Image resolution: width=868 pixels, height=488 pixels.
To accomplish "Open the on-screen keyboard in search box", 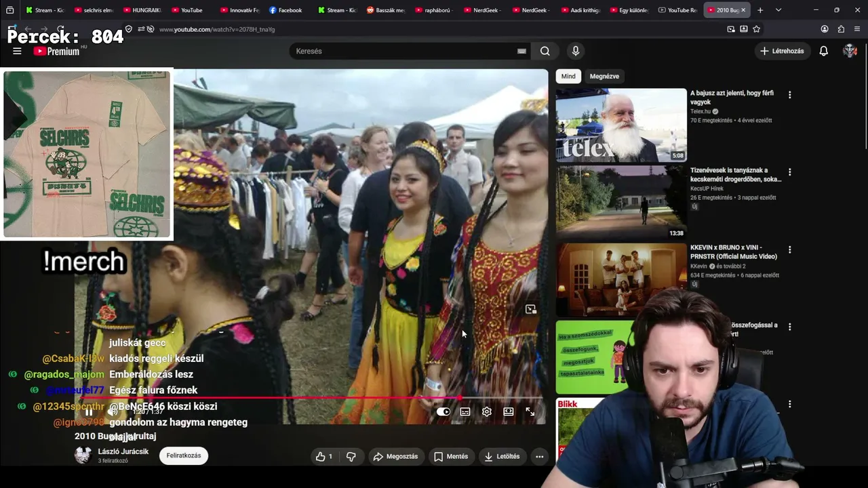I will click(521, 51).
